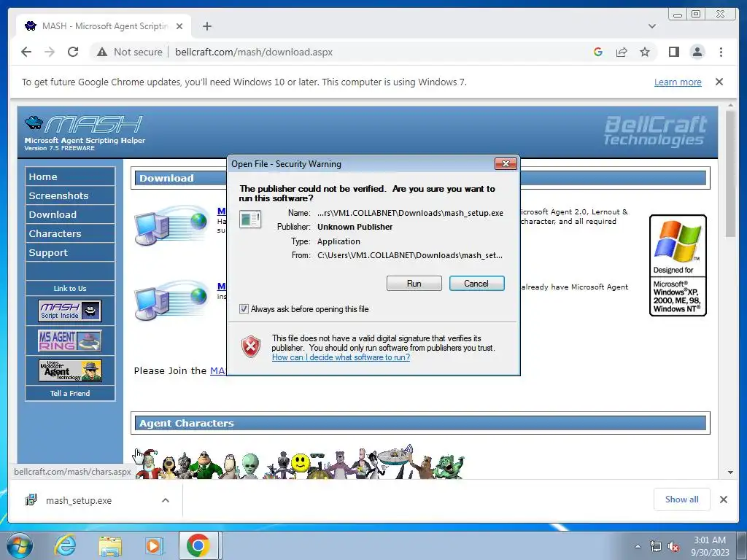Open the Chrome profile avatar
The image size is (747, 560).
point(697,52)
